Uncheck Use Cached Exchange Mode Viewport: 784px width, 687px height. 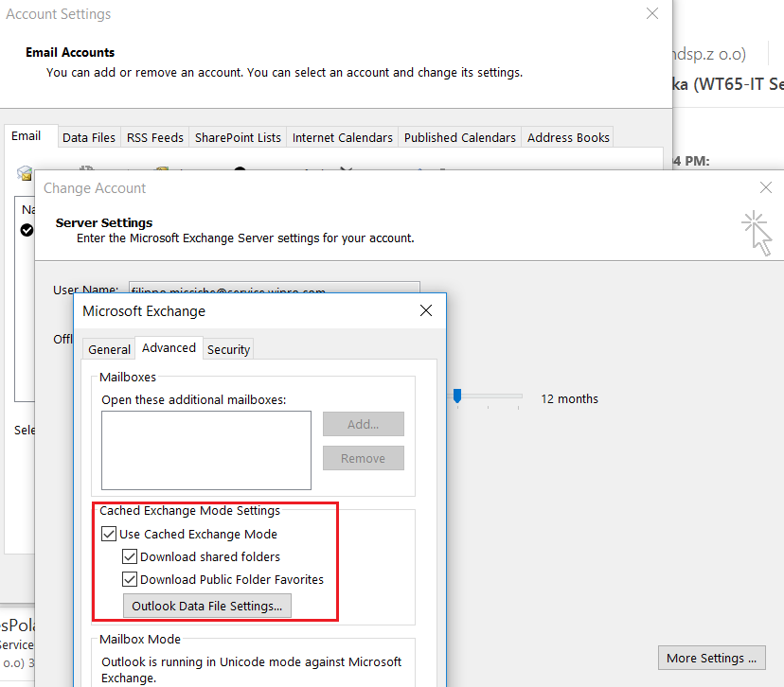click(x=109, y=534)
